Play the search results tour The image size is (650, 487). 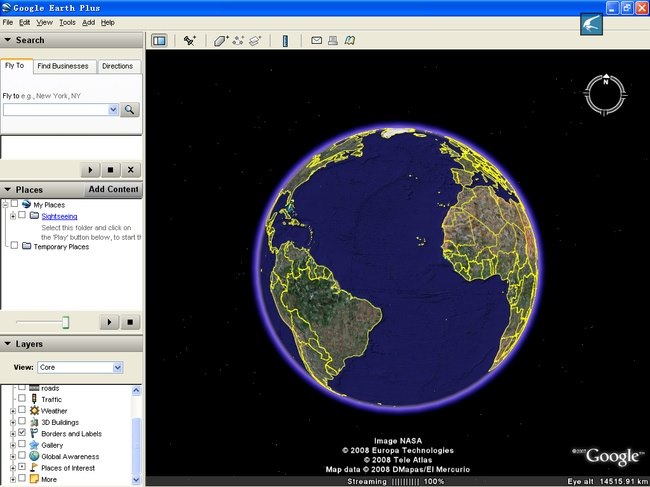point(90,170)
